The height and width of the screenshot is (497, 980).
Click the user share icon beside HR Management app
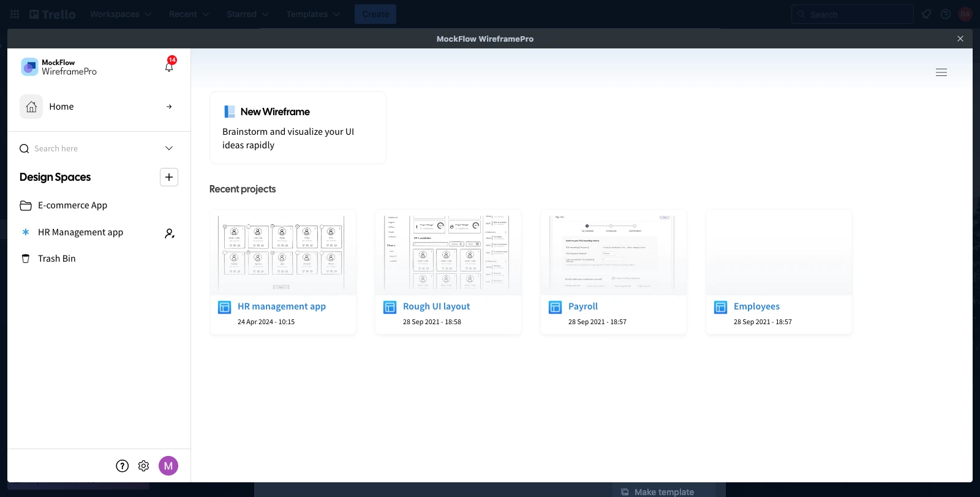pos(170,233)
